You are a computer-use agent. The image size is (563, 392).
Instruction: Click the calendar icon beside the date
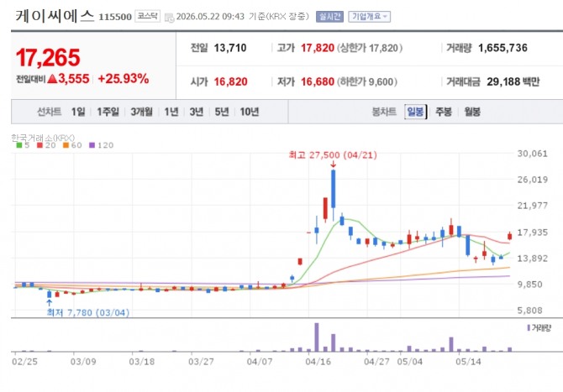pyautogui.click(x=169, y=18)
